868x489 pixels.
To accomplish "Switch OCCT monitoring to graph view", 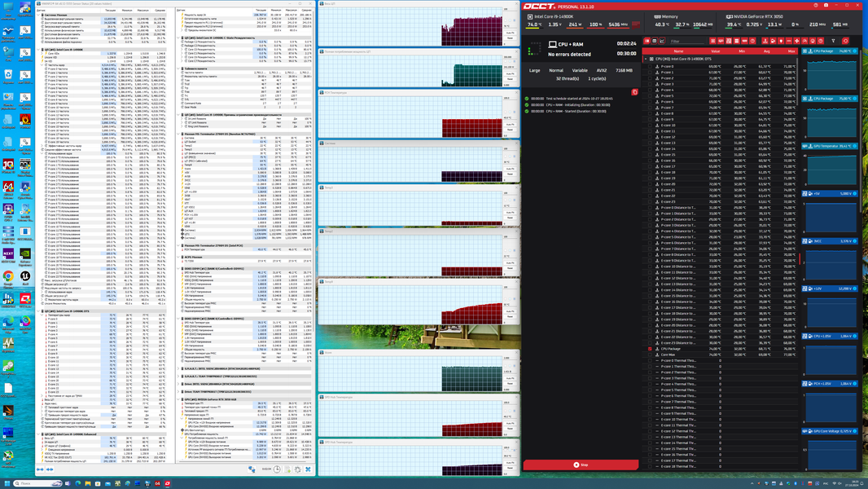I will (x=661, y=41).
